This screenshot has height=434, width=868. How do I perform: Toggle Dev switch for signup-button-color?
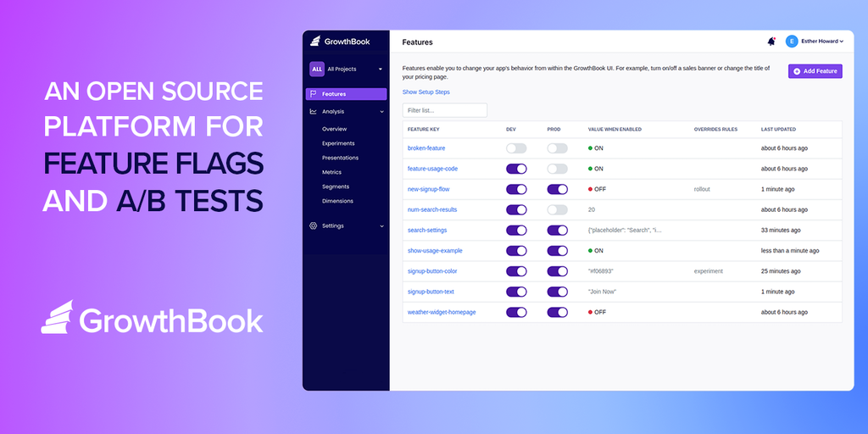(x=516, y=271)
